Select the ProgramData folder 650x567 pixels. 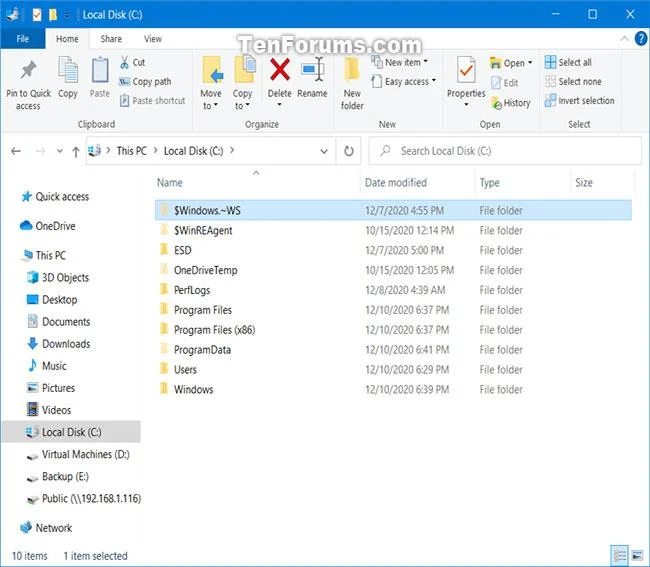point(393,350)
